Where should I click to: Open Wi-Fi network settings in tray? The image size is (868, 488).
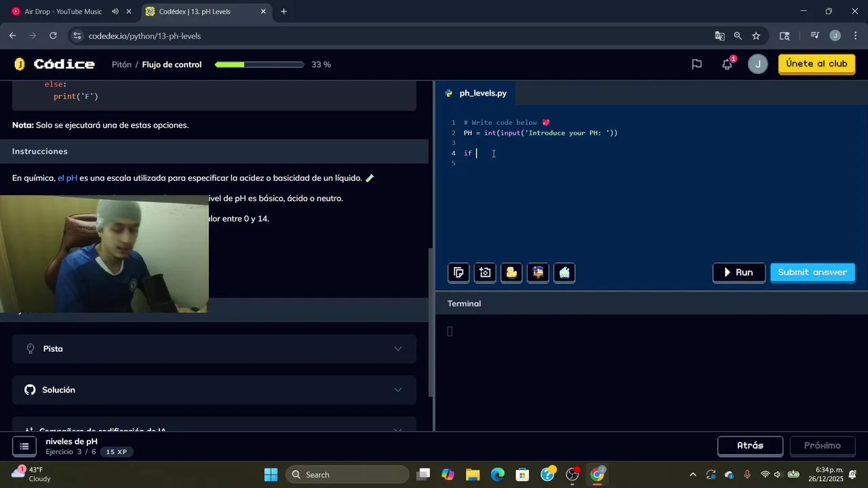point(765,474)
